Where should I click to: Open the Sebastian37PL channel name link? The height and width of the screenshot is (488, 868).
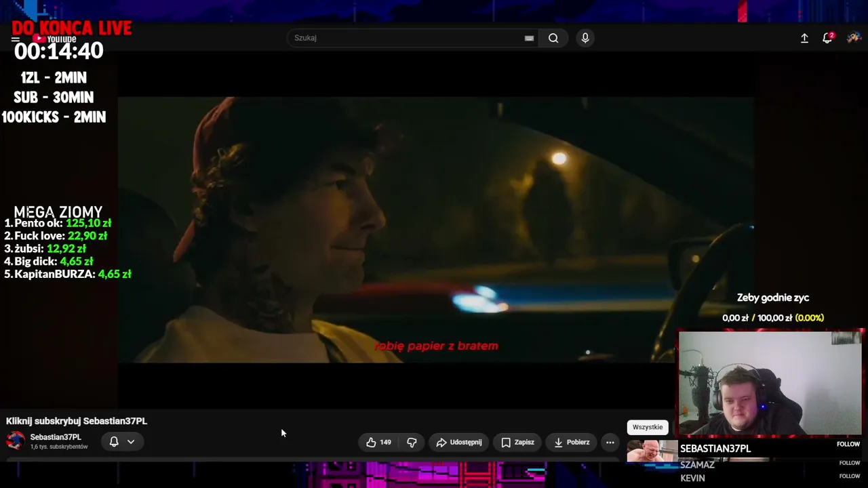56,437
